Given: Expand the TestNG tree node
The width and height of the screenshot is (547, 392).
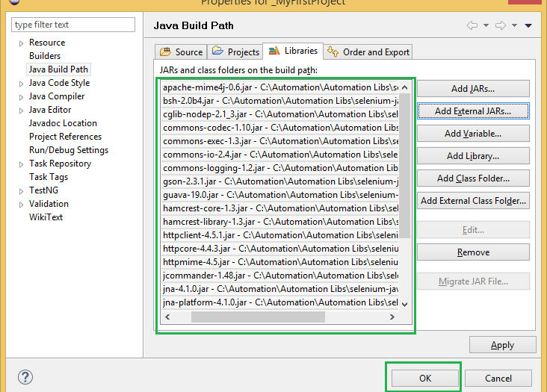Looking at the screenshot, I should 21,190.
